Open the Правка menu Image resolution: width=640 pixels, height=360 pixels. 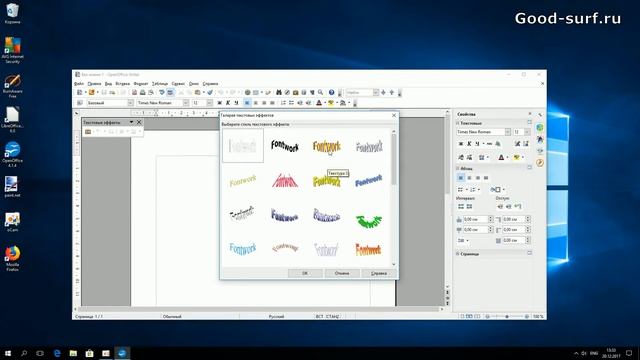(x=94, y=84)
